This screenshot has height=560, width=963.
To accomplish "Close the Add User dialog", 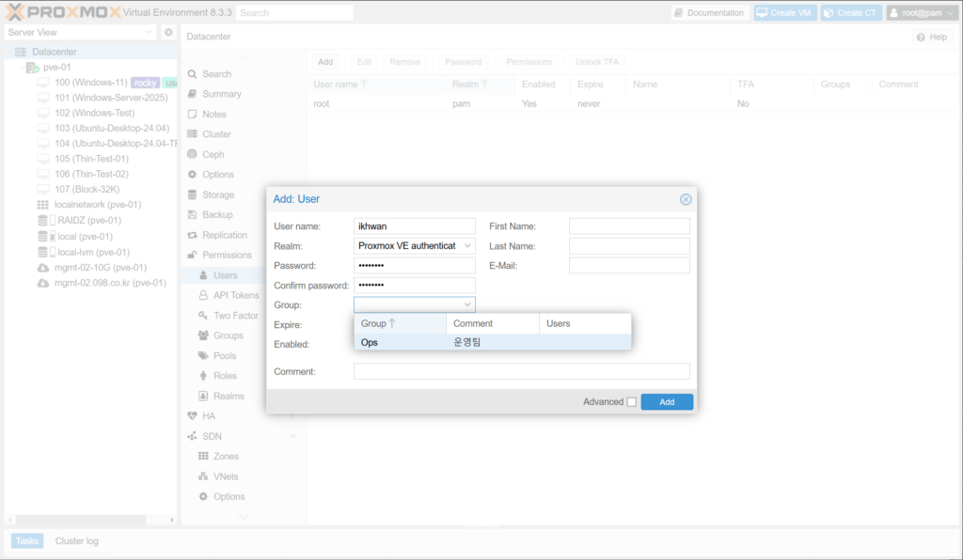I will point(686,199).
